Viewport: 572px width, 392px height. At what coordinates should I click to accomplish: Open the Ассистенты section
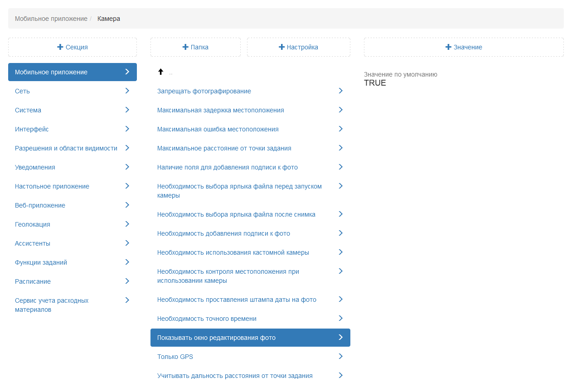pyautogui.click(x=73, y=243)
